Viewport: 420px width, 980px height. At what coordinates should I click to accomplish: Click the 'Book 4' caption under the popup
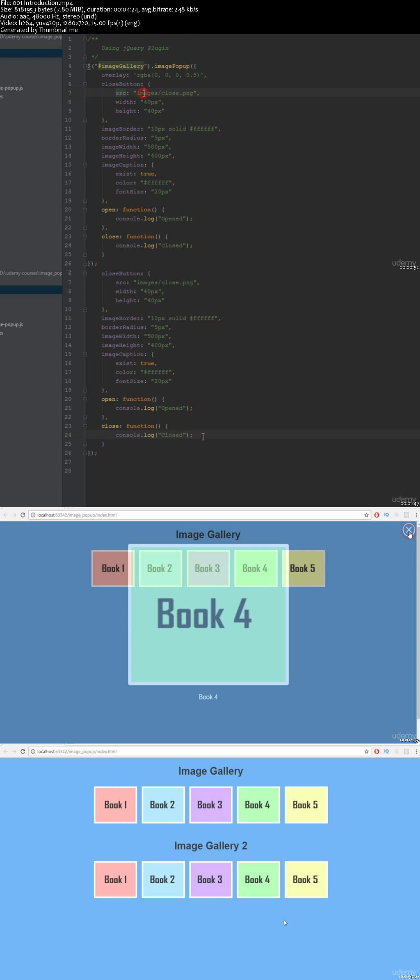coord(208,697)
